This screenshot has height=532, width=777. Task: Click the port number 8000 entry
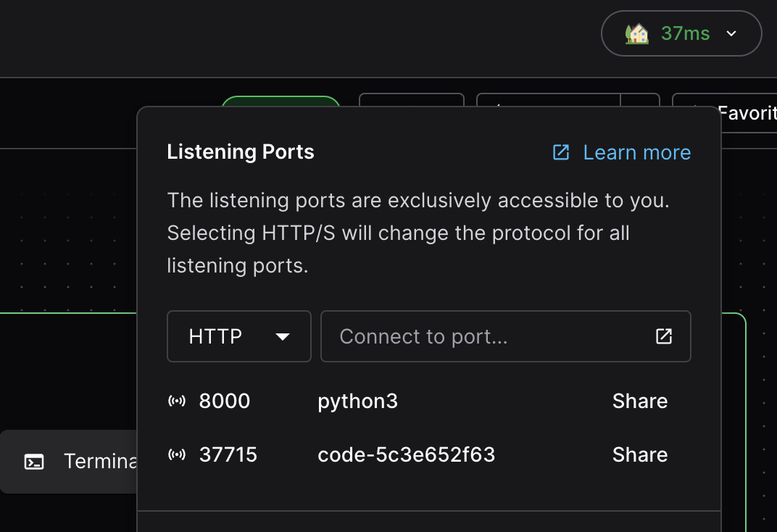point(225,400)
